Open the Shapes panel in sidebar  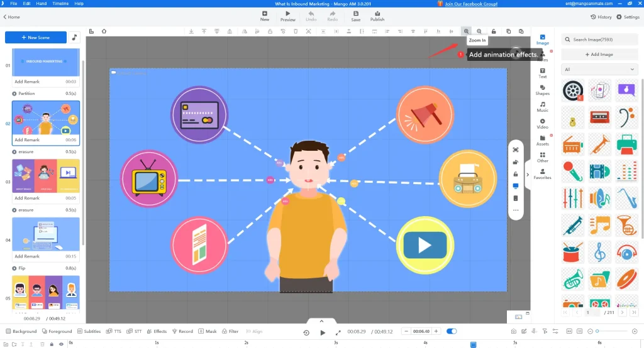[542, 90]
